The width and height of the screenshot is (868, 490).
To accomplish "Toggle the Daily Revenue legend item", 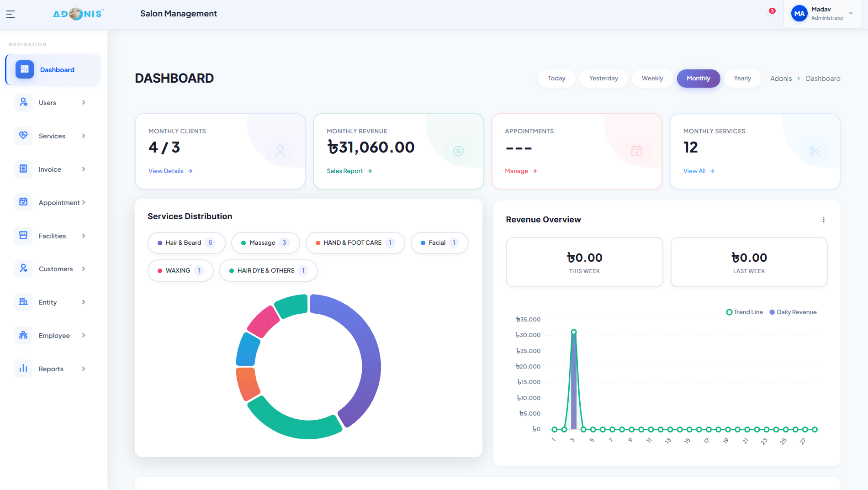I will pyautogui.click(x=793, y=312).
